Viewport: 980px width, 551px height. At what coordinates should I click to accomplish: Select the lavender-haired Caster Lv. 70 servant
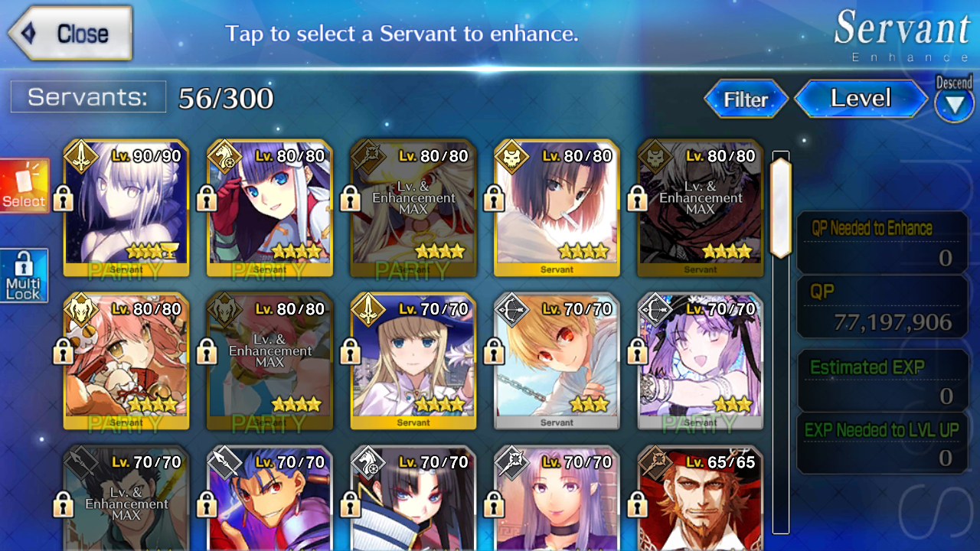click(557, 499)
